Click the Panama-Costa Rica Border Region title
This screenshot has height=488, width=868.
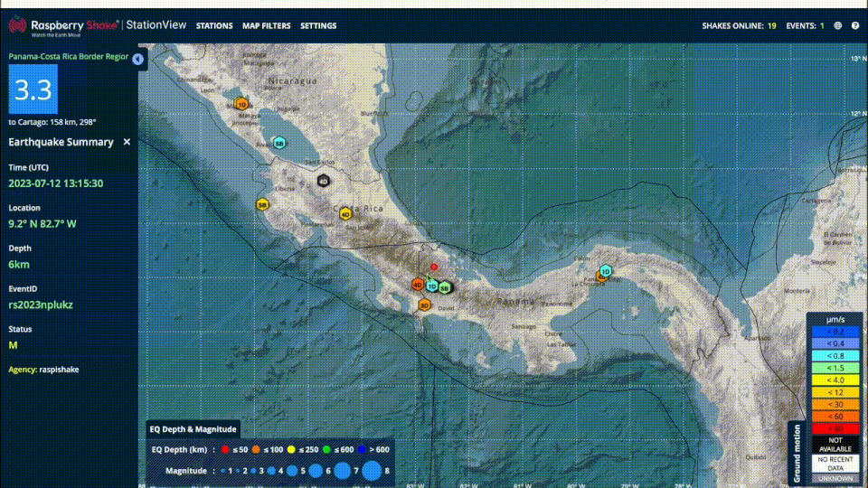click(x=68, y=56)
